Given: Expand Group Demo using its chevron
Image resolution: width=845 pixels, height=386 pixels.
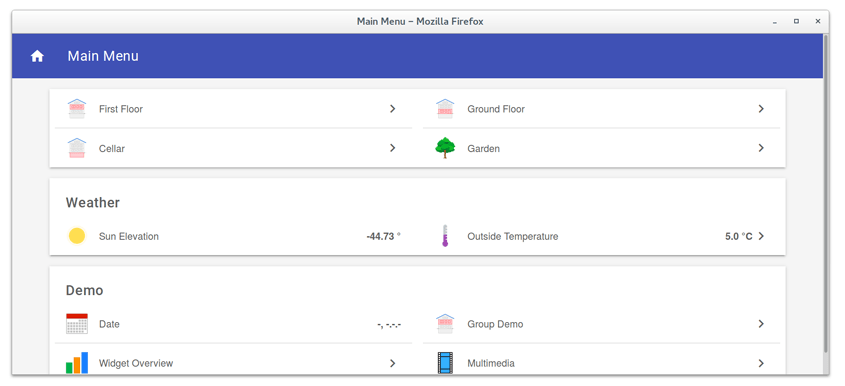Looking at the screenshot, I should coord(761,324).
